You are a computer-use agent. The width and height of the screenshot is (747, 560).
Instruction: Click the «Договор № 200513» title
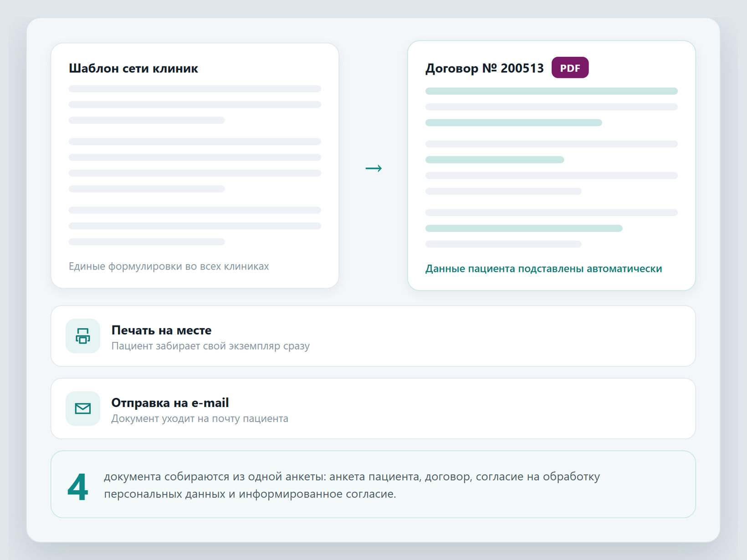point(485,68)
